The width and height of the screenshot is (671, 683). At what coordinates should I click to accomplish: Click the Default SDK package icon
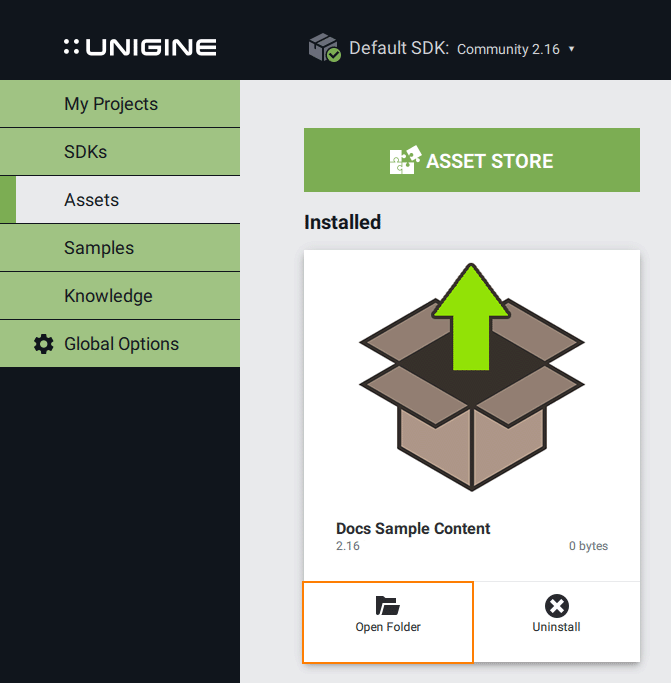click(325, 47)
